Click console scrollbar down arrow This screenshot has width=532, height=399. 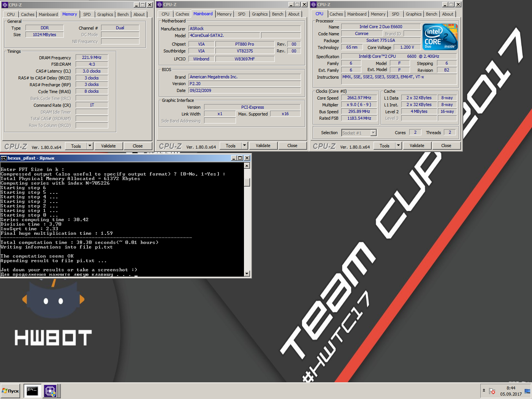click(x=247, y=274)
